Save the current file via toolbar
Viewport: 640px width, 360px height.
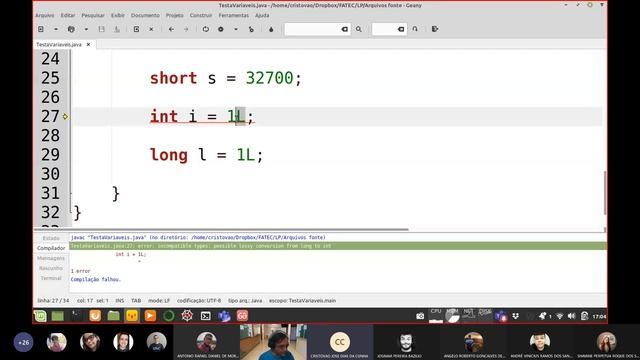(102, 29)
